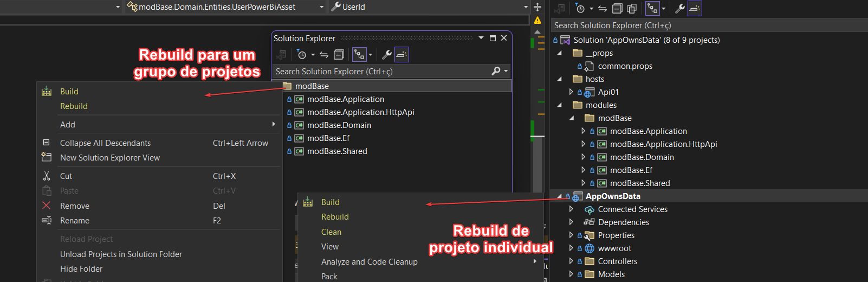The image size is (868, 282).
Task: Choose Clean in AppOwnsData context menu
Action: (331, 232)
